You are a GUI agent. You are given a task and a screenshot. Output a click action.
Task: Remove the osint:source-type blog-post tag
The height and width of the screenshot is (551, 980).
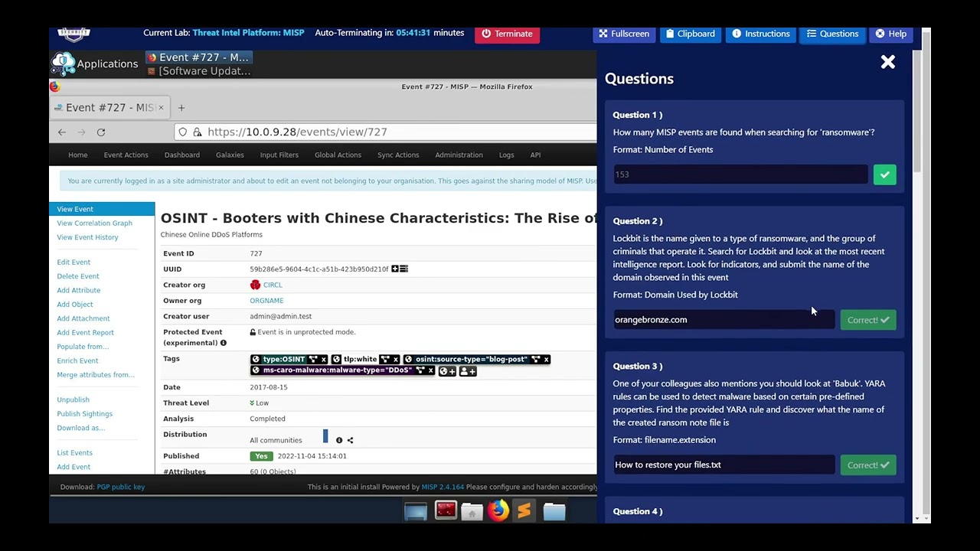pyautogui.click(x=546, y=359)
